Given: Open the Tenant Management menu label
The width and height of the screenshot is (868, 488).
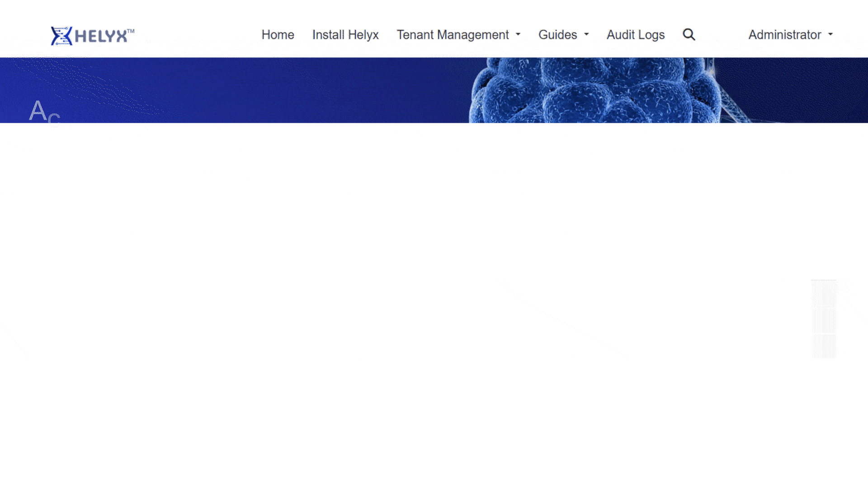Looking at the screenshot, I should tap(453, 35).
